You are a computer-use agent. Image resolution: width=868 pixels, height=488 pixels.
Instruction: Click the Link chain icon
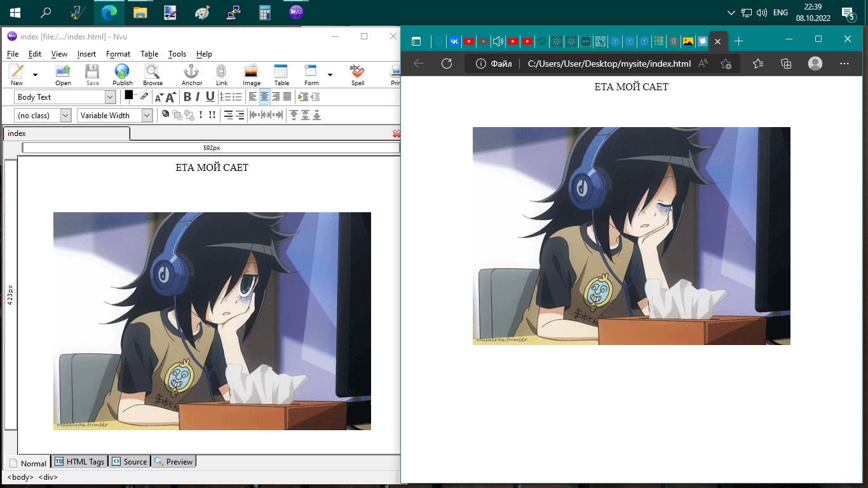point(221,74)
